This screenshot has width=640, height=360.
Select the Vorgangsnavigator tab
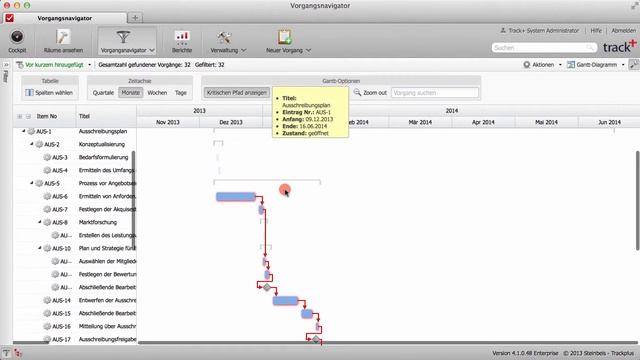coord(64,18)
